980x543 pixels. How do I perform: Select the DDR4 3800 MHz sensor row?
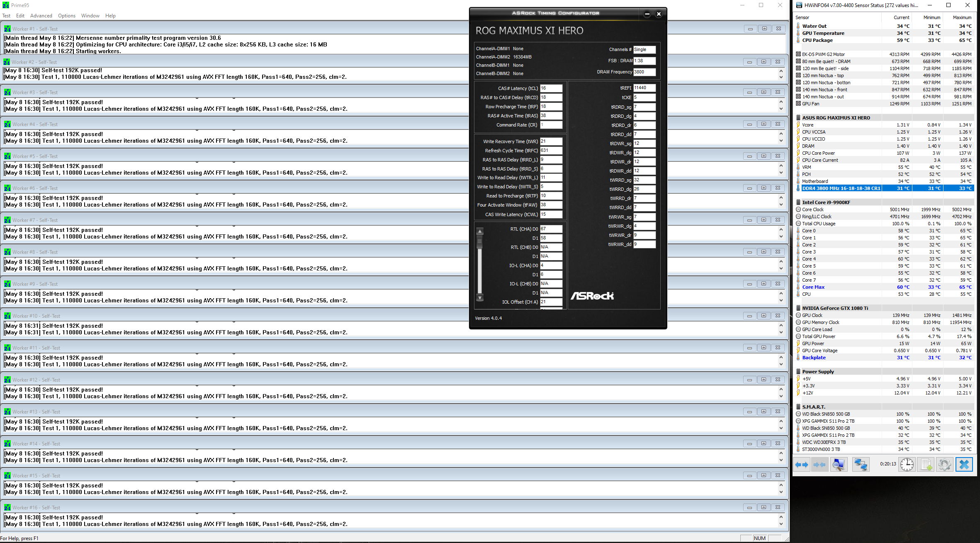click(x=841, y=188)
